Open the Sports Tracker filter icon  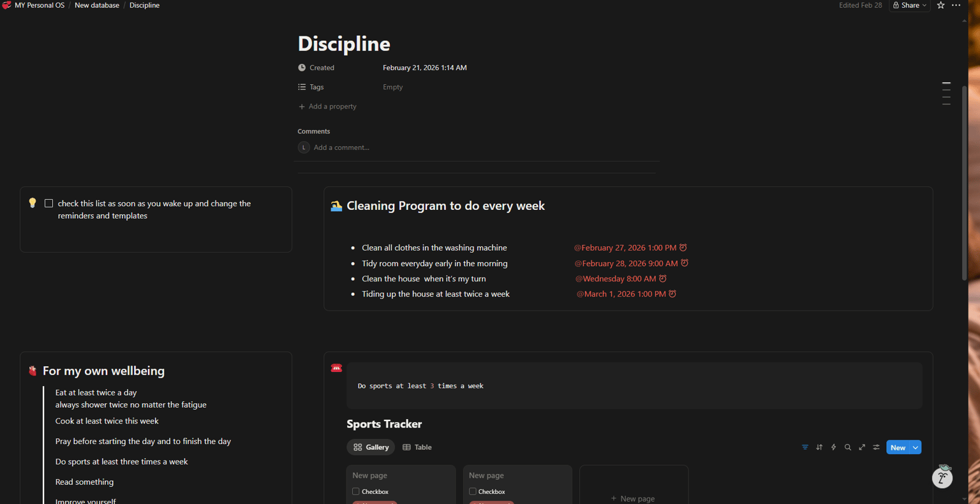[805, 447]
